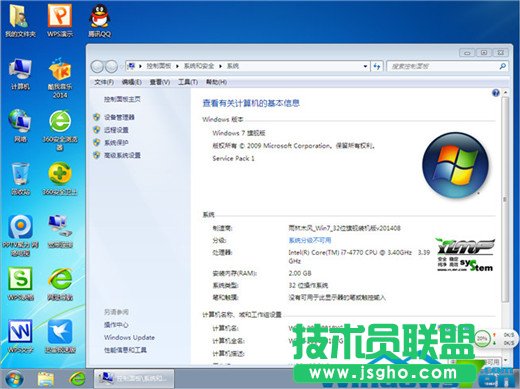Click the search magnifier icon
Viewport: 520px width, 389px height.
502,66
